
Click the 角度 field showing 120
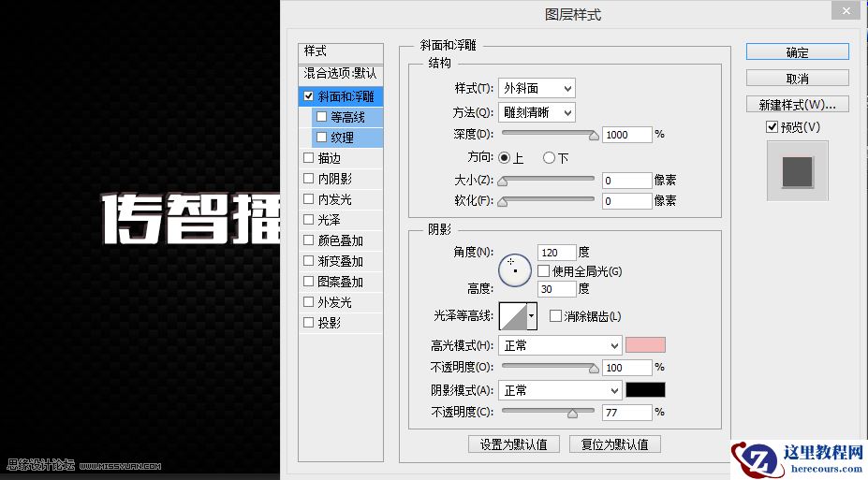(x=557, y=253)
